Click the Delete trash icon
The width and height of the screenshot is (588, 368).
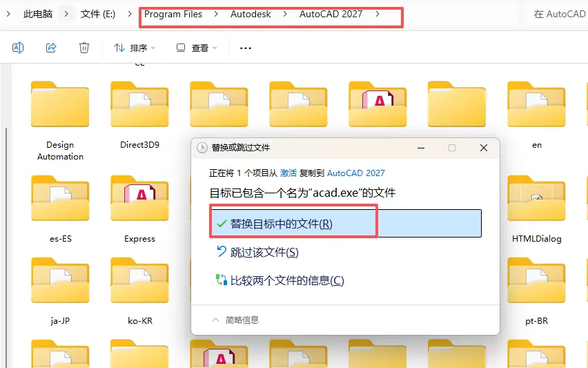point(84,48)
